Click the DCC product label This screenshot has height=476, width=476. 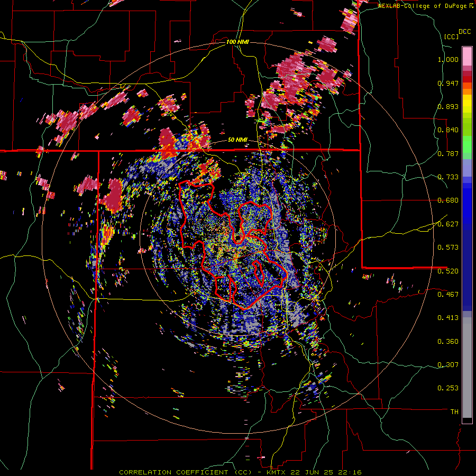tap(464, 32)
